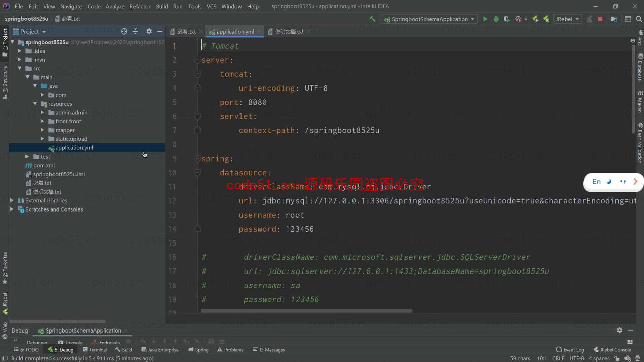The image size is (644, 362).
Task: Expand the resources folder tree item
Action: [x=35, y=104]
